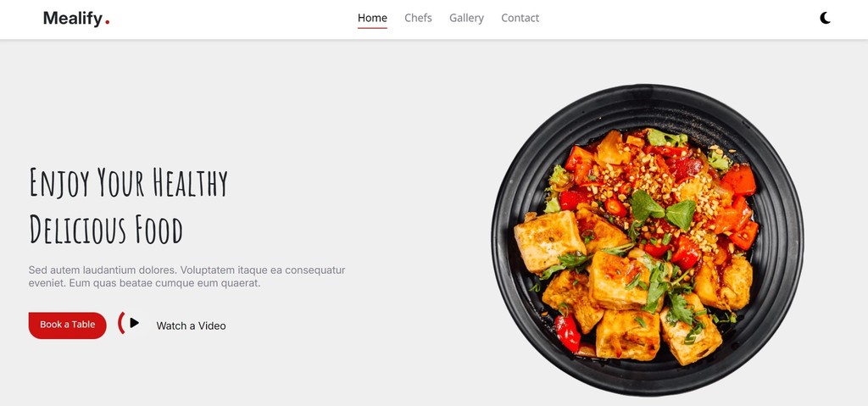
Task: Open the Gallery nav item
Action: click(466, 19)
